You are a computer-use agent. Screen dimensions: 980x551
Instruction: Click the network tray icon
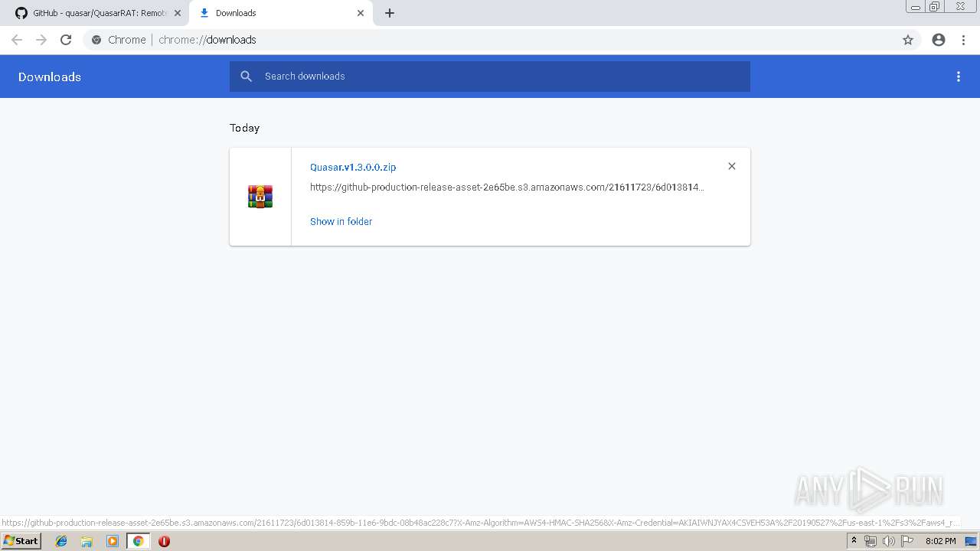click(x=871, y=541)
